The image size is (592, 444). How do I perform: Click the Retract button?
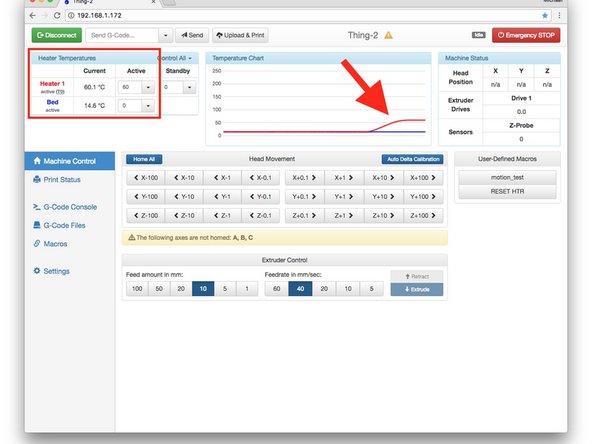(x=417, y=276)
